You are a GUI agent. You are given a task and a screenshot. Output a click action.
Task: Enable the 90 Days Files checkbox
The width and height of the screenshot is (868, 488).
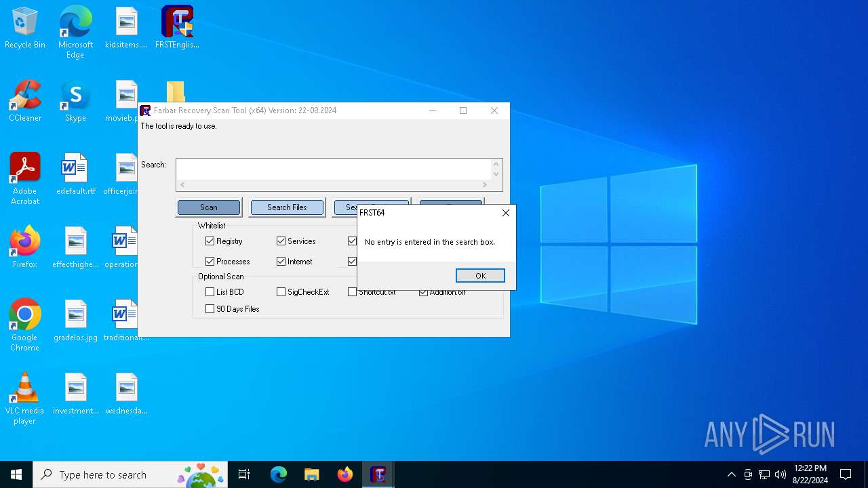point(210,309)
